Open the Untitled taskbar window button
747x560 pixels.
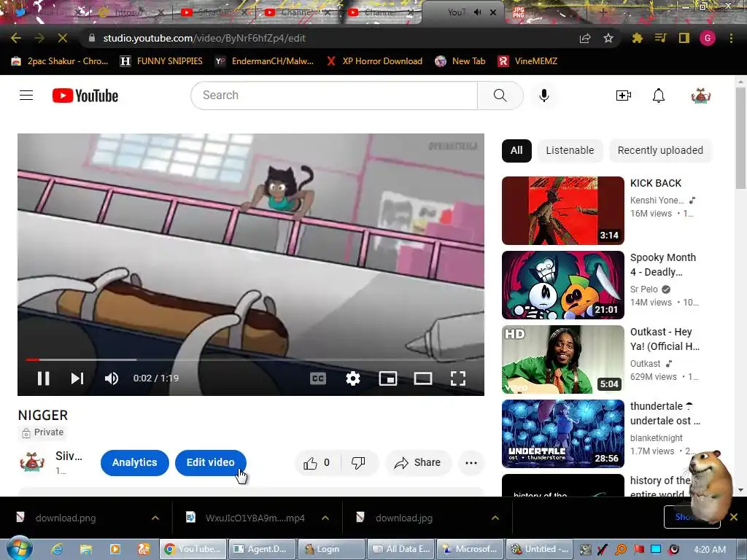click(541, 549)
